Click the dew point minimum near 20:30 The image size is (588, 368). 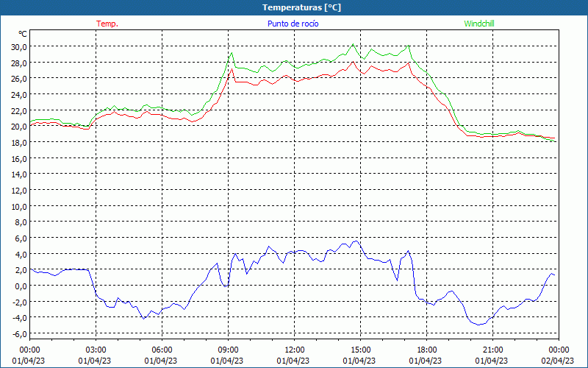478,325
